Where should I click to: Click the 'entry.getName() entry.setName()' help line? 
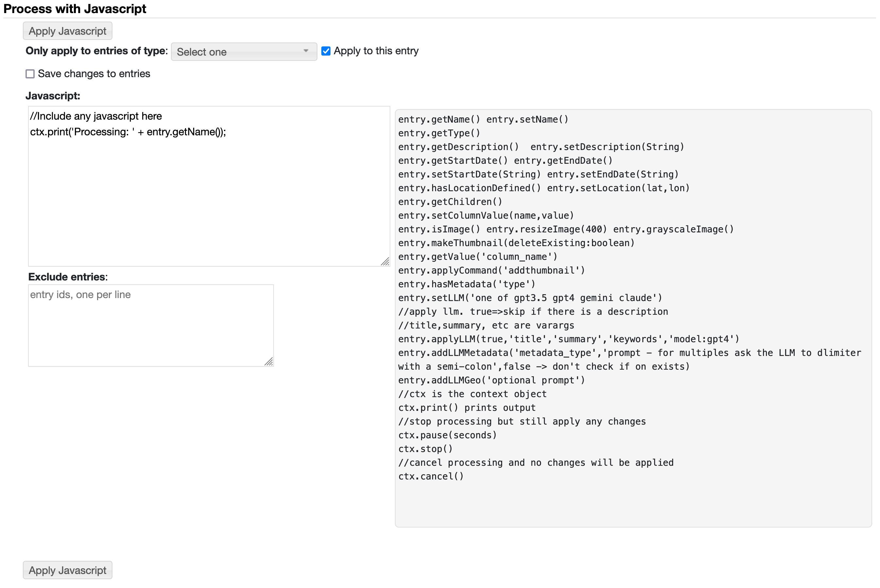click(x=483, y=120)
